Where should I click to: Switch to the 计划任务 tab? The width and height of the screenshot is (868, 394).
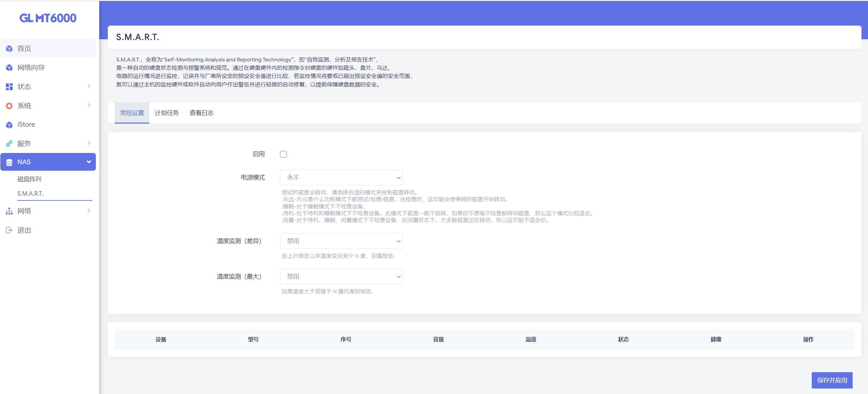click(x=166, y=113)
